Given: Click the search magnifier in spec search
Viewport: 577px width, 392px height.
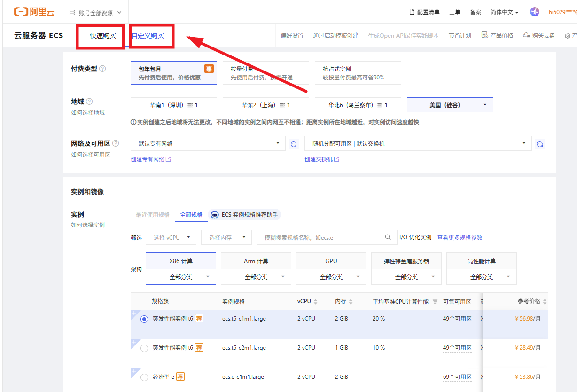Looking at the screenshot, I should 388,237.
